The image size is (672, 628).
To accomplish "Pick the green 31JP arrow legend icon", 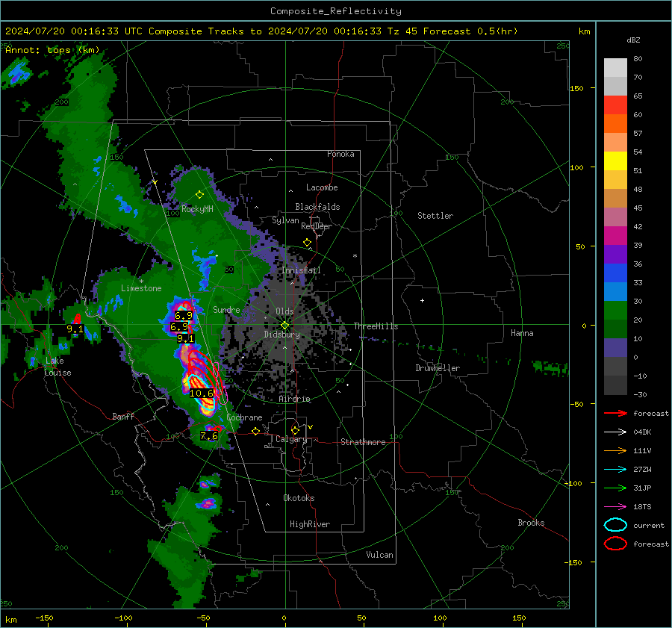I will (615, 488).
